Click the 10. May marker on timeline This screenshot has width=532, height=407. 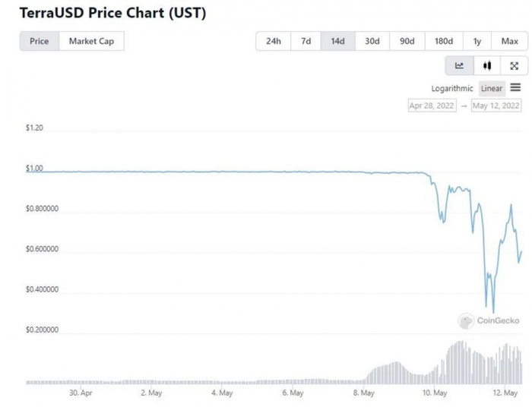tap(434, 393)
